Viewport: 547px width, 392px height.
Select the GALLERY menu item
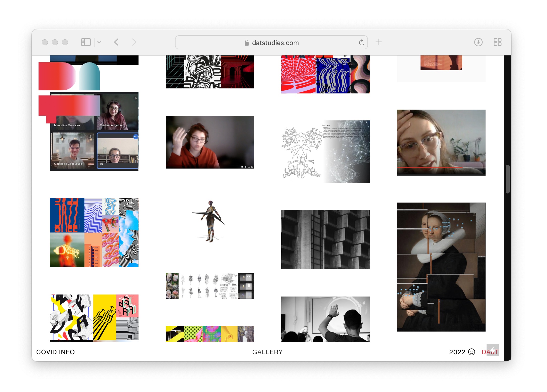(x=267, y=352)
